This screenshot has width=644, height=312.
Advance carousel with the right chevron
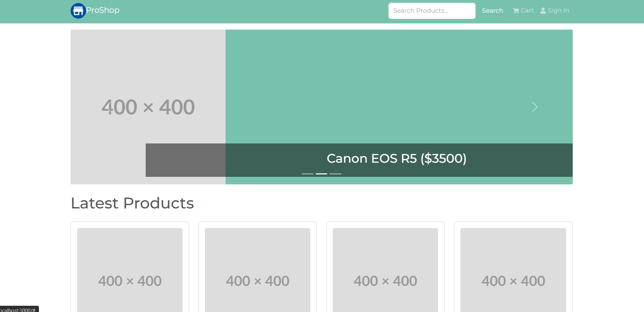coord(534,107)
